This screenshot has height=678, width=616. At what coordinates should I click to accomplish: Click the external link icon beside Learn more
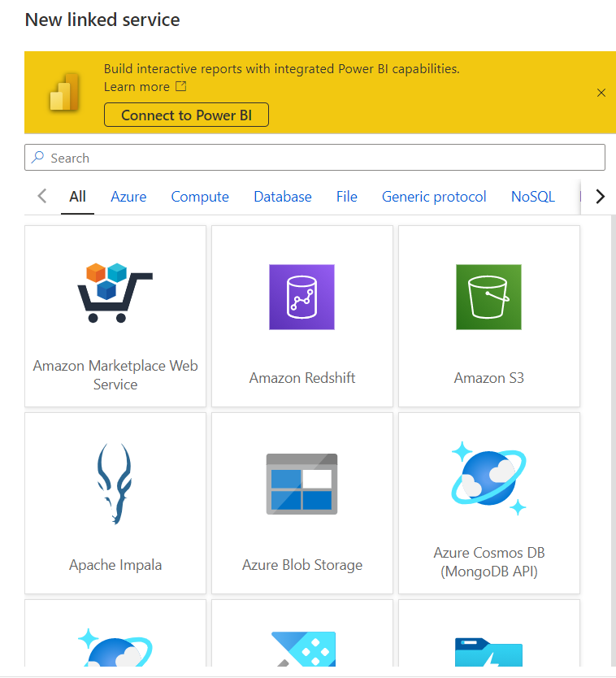[x=180, y=86]
